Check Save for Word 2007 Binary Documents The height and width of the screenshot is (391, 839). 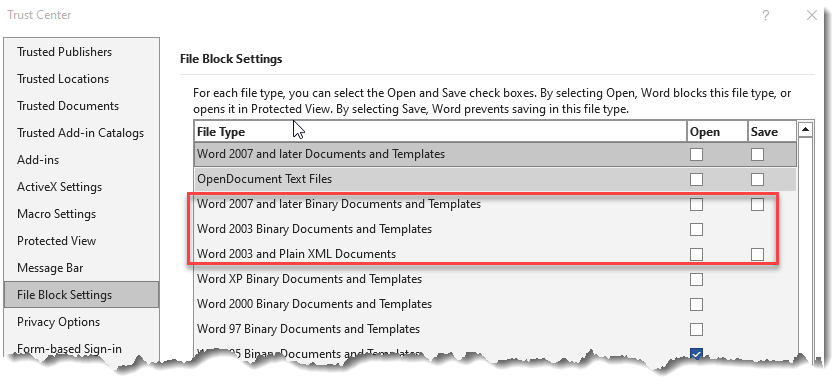coord(757,204)
